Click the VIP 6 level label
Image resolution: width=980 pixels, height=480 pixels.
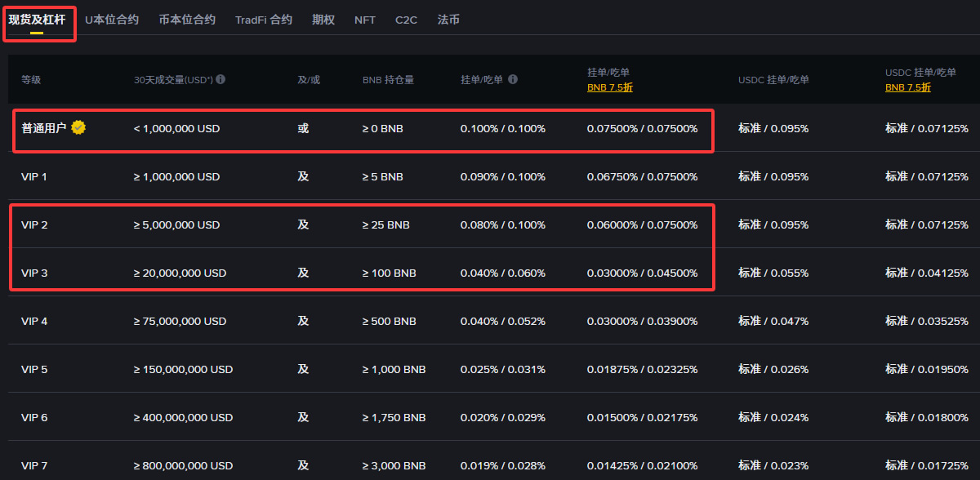[34, 417]
